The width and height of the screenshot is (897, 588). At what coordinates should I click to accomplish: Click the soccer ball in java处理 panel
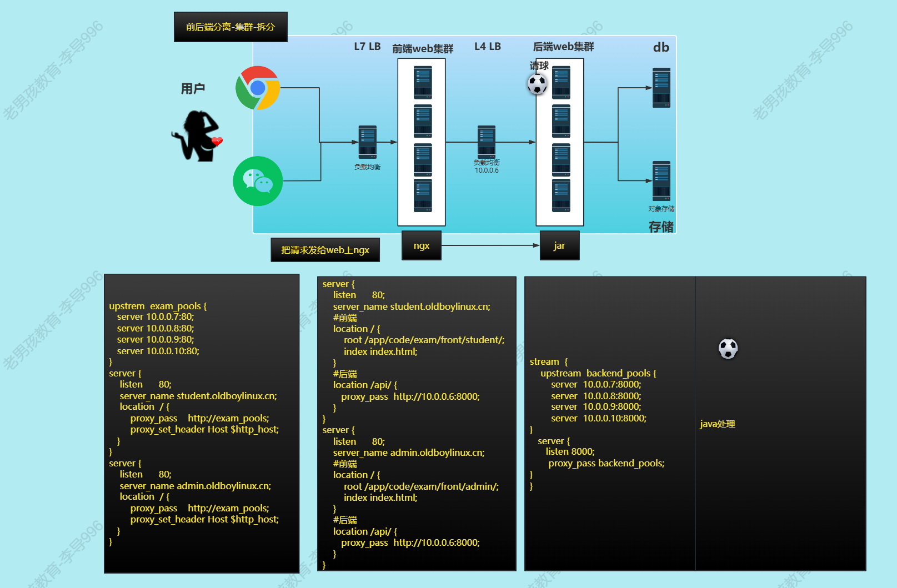(728, 349)
